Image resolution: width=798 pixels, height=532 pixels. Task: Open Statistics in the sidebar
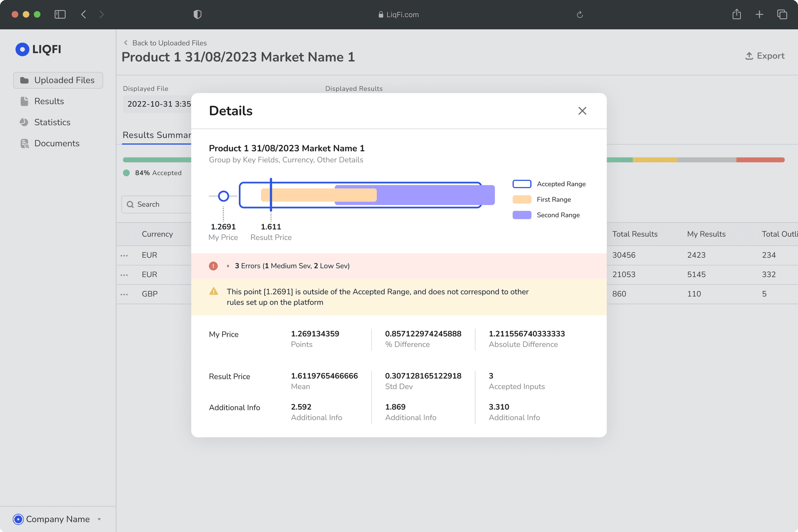click(52, 122)
